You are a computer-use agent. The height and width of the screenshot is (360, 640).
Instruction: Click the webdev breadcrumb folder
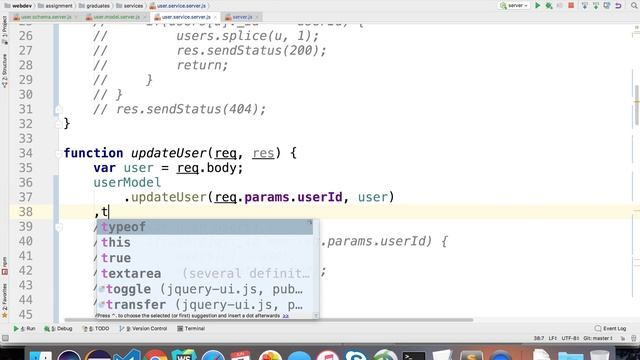pyautogui.click(x=18, y=6)
